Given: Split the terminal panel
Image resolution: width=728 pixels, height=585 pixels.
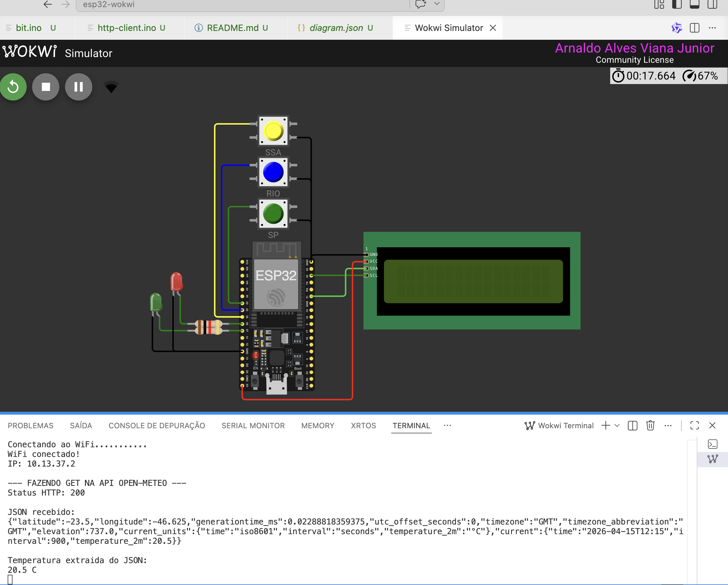Looking at the screenshot, I should pos(632,426).
